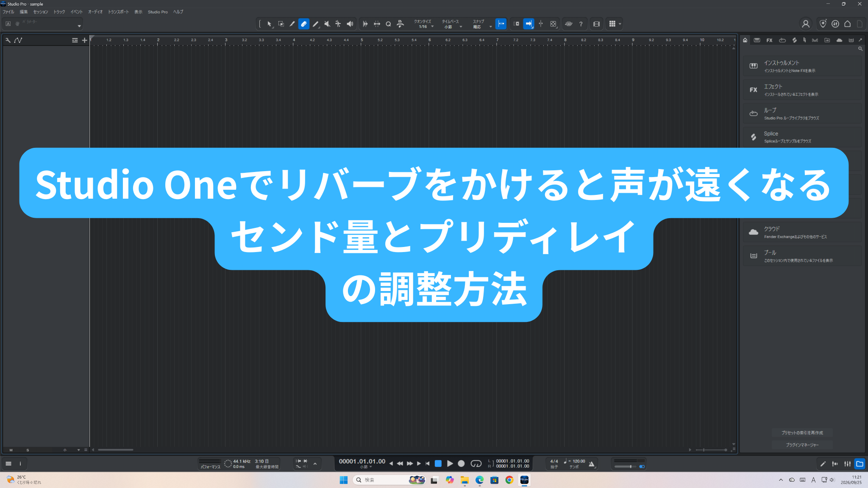Switch to the FX tab in browser
Viewport: 868px width, 488px height.
769,40
